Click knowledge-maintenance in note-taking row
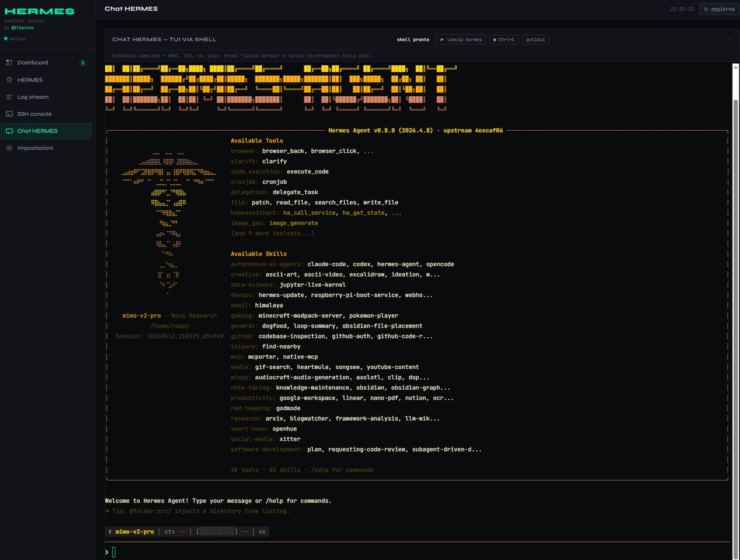This screenshot has width=740, height=560. point(313,387)
